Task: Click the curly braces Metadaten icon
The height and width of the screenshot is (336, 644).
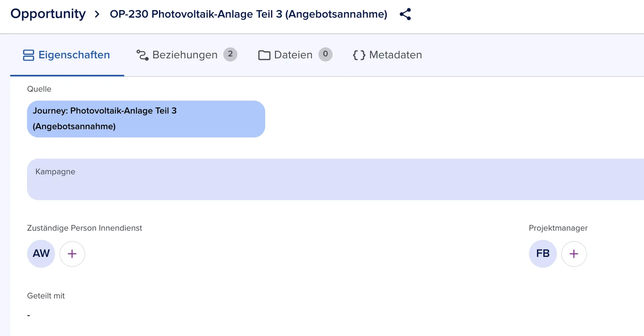Action: coord(359,55)
